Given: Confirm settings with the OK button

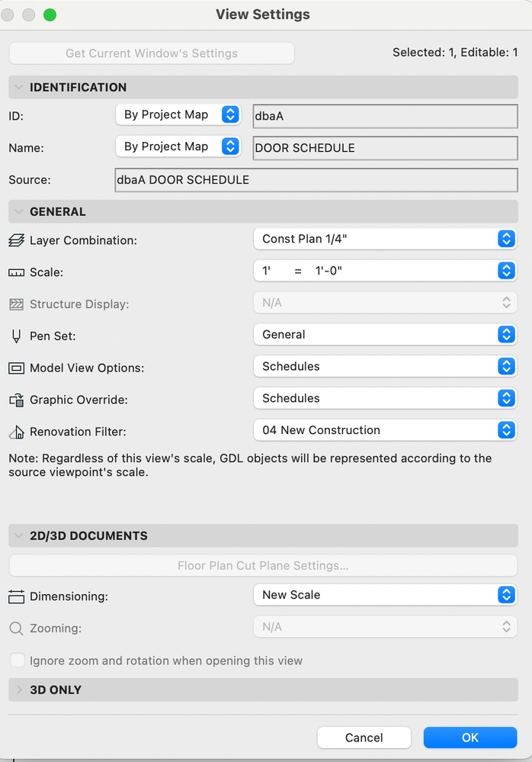Looking at the screenshot, I should [x=470, y=738].
